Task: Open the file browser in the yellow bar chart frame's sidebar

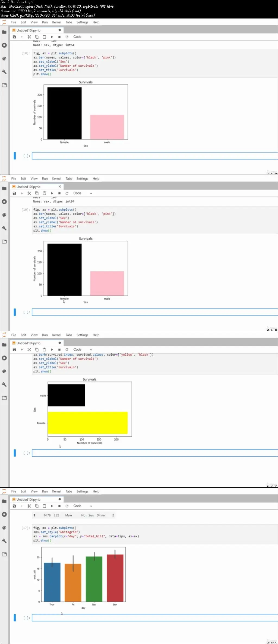Action: tap(4, 345)
